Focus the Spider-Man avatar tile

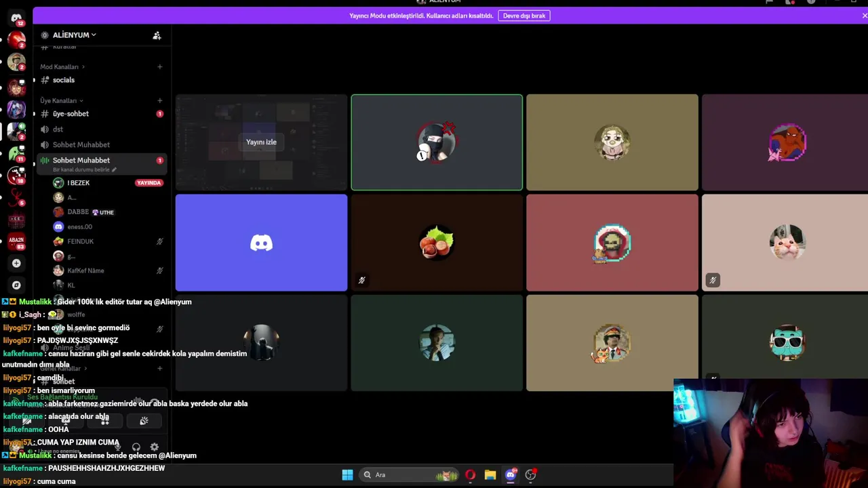coord(785,142)
